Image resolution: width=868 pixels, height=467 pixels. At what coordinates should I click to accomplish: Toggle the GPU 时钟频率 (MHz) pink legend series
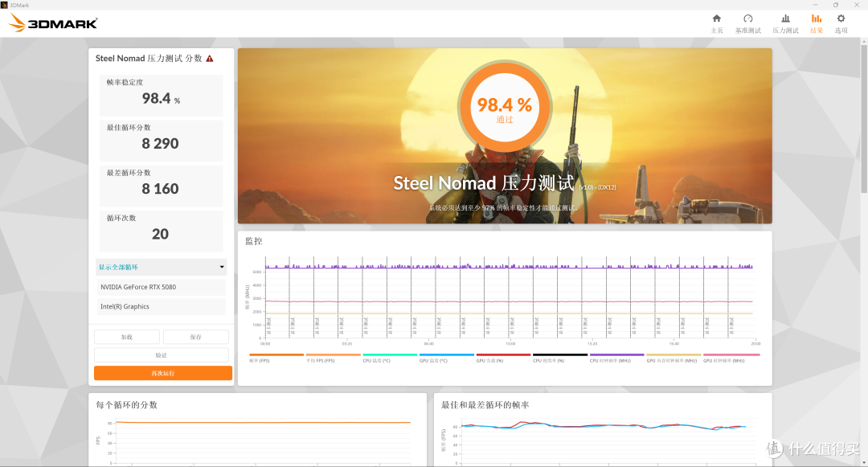click(x=731, y=358)
